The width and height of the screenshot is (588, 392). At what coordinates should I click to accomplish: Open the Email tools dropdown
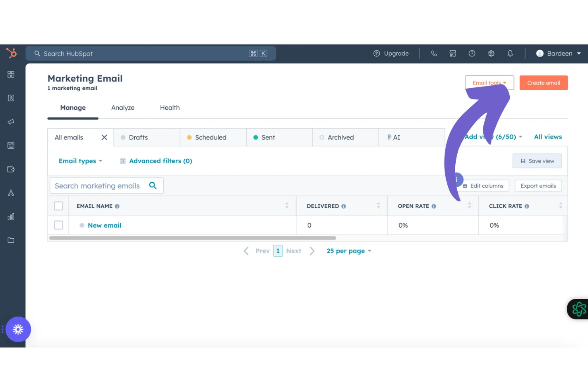pos(489,83)
